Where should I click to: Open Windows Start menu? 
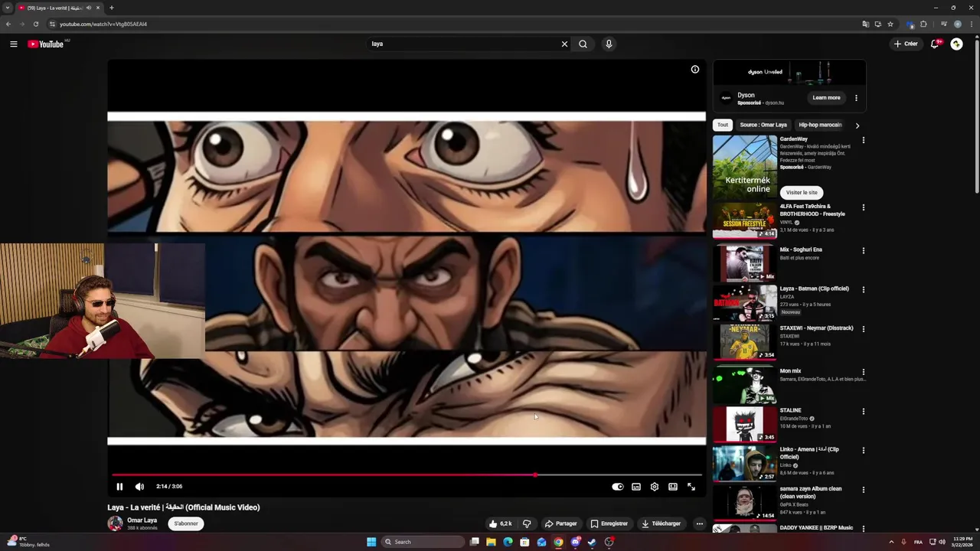[371, 542]
